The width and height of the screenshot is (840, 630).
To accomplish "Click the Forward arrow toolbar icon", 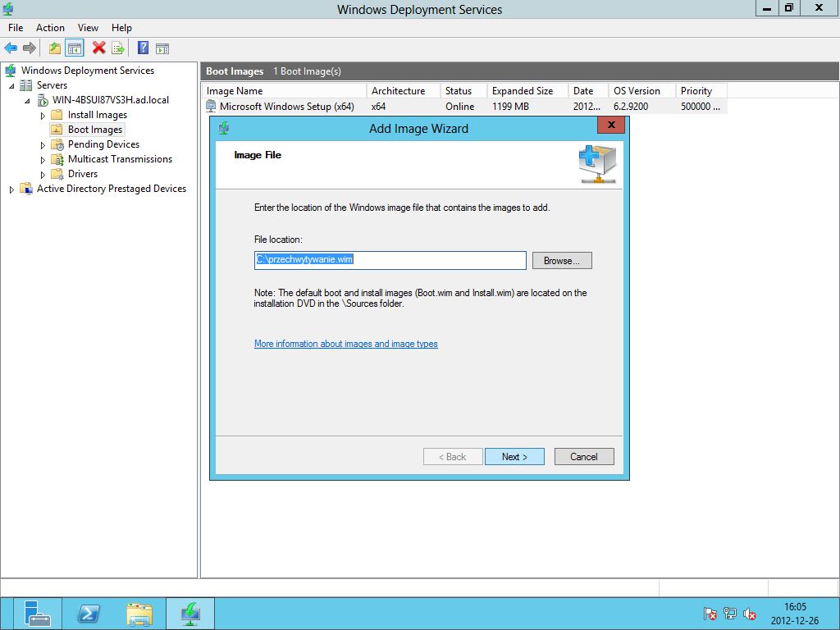I will 29,48.
